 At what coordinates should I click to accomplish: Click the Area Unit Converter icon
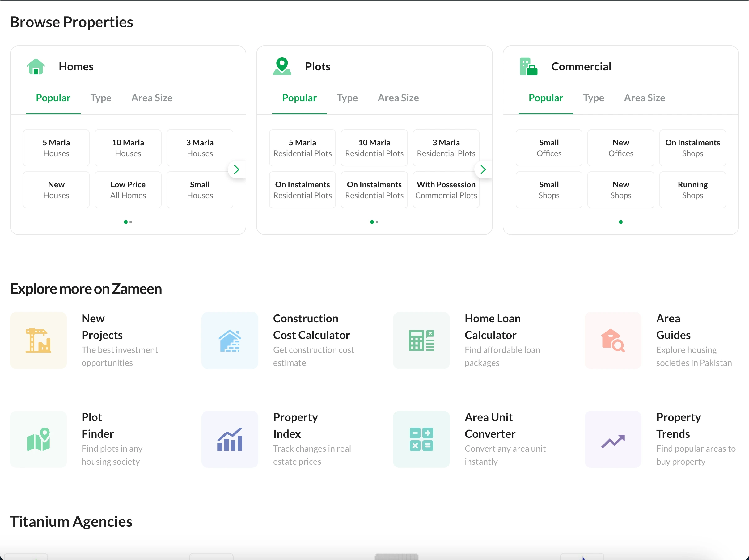(421, 439)
